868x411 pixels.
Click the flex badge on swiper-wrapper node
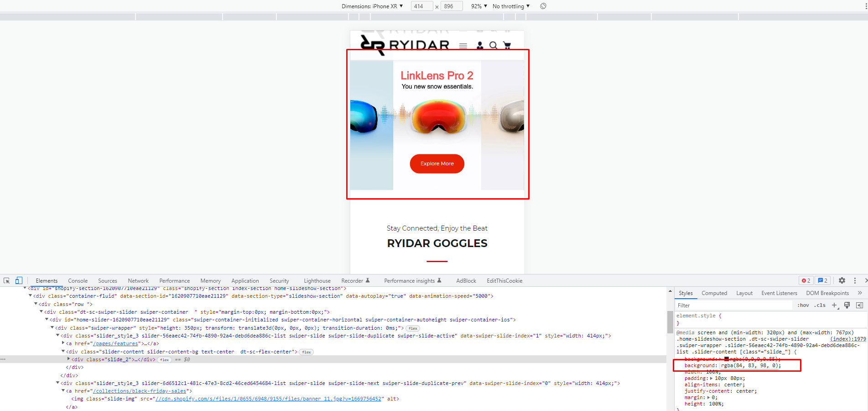413,328
